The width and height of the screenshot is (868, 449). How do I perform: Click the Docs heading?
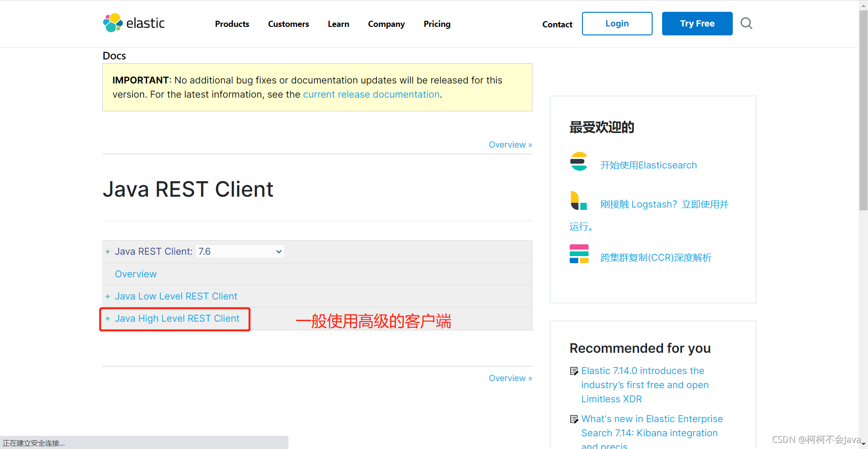pyautogui.click(x=115, y=56)
